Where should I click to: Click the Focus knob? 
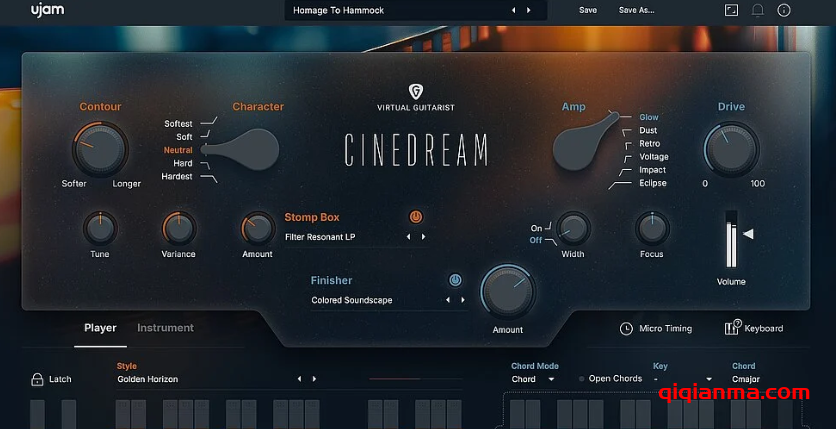point(652,229)
